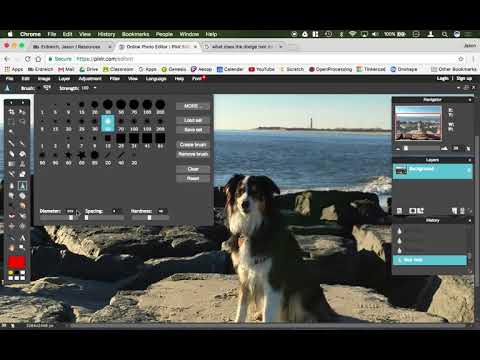
Task: Select the Smudge tool
Action: (x=11, y=196)
